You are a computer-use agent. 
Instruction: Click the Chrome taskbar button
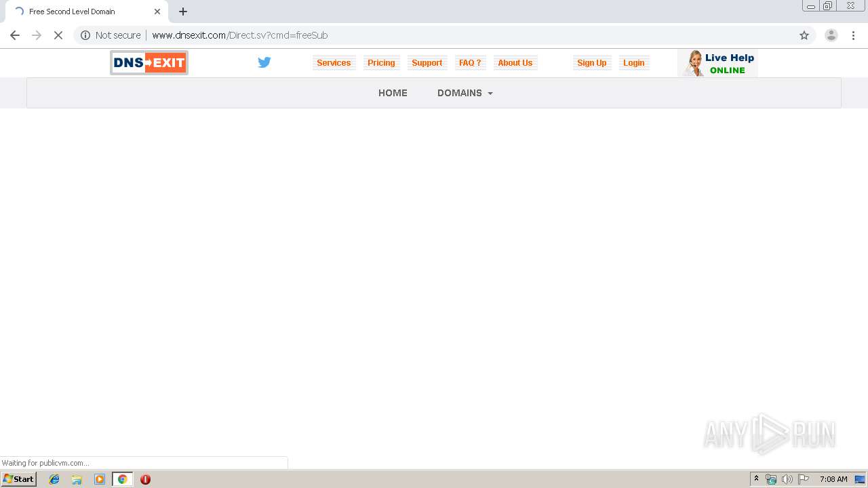coord(123,479)
